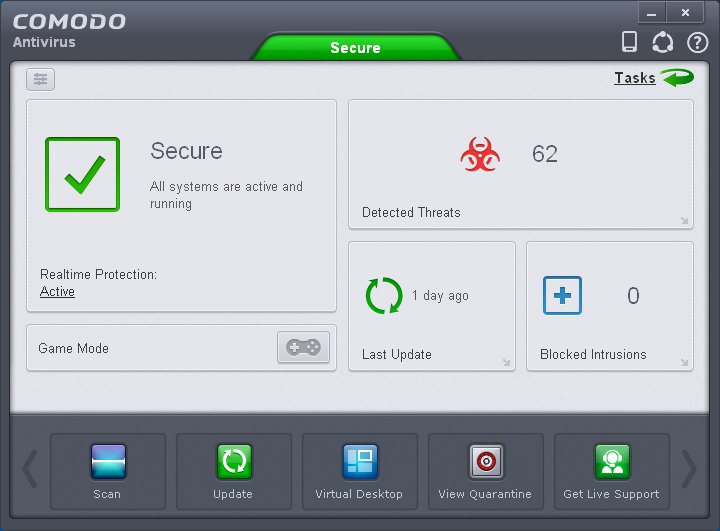Click the blue plus Blocked Intrusions icon

coord(562,296)
